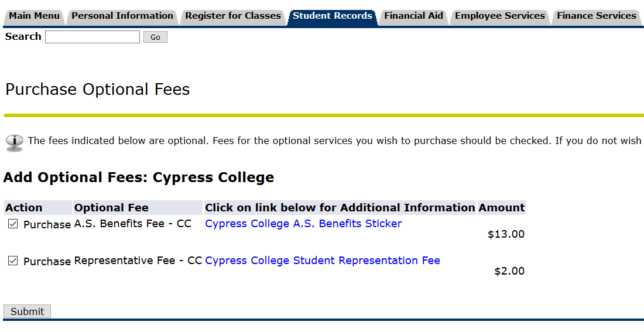
Task: Go to the Register for Classes tab
Action: [x=233, y=16]
